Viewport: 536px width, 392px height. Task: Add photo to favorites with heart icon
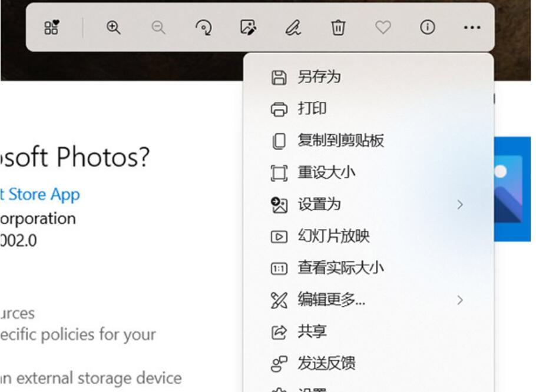[x=383, y=27]
